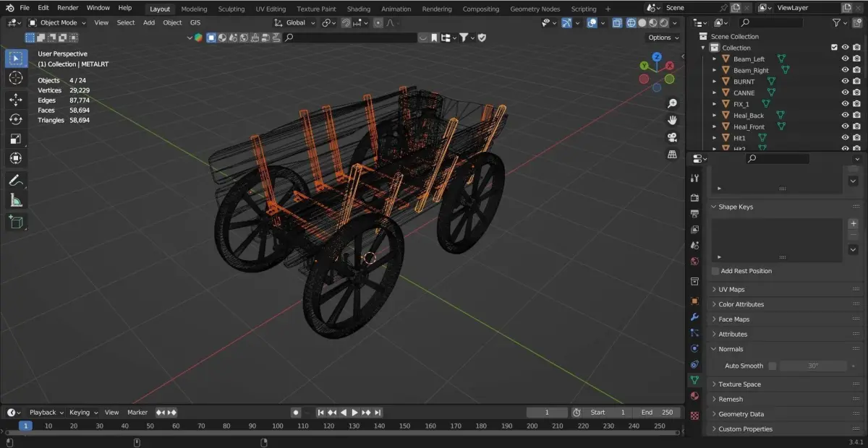This screenshot has height=448, width=868.
Task: Open Keying dropdown in timeline
Action: click(83, 413)
